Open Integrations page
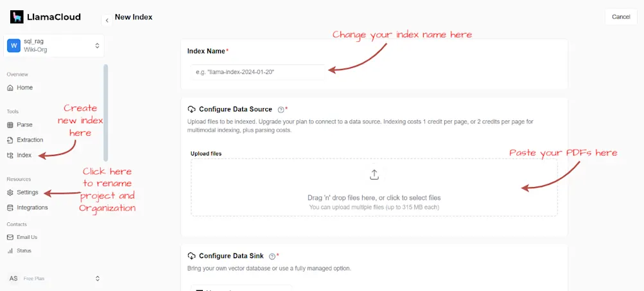 click(32, 207)
